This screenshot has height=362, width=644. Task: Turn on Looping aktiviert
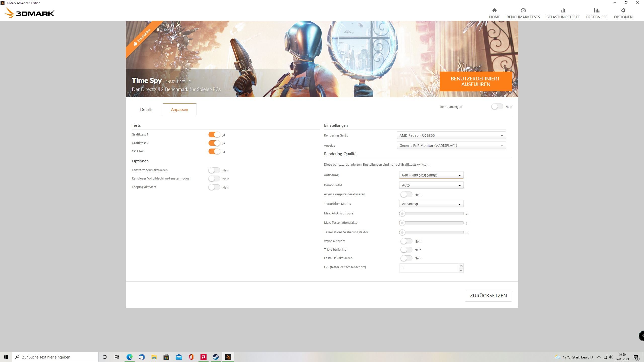coord(214,187)
